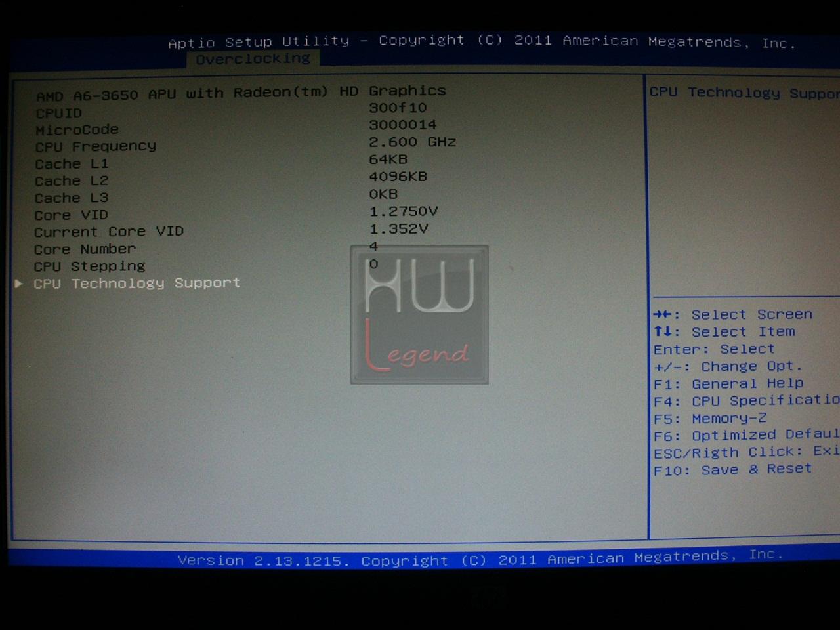The image size is (840, 630).
Task: Click the F4: CPU Specification hint
Action: click(x=746, y=400)
